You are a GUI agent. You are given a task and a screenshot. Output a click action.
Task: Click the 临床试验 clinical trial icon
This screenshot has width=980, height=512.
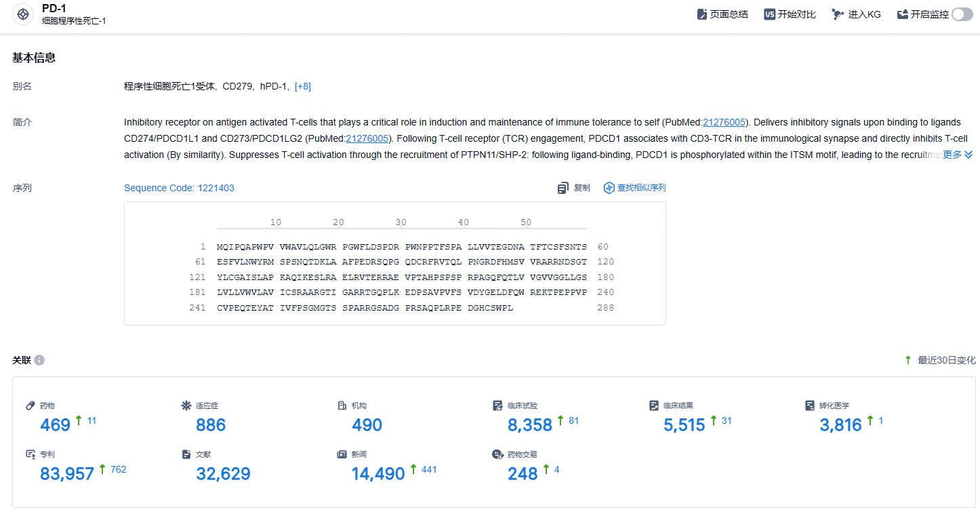coord(497,406)
